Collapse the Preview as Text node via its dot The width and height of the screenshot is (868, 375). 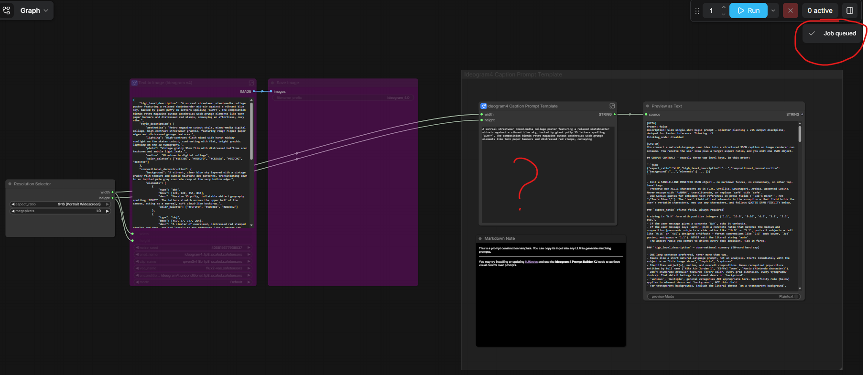(648, 106)
